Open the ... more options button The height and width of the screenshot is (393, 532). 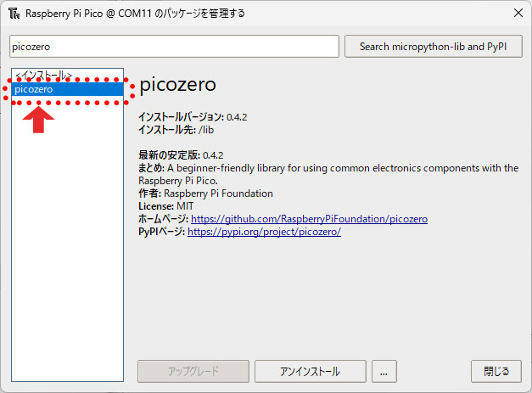click(384, 371)
